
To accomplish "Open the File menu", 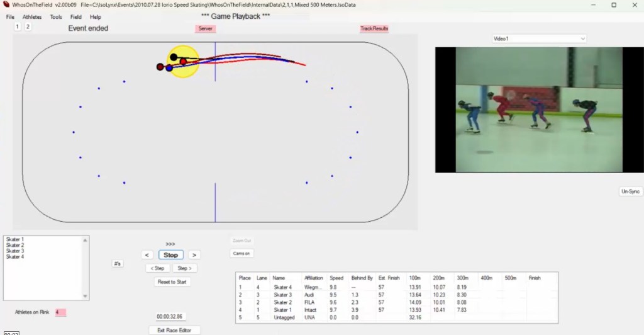I will point(10,17).
